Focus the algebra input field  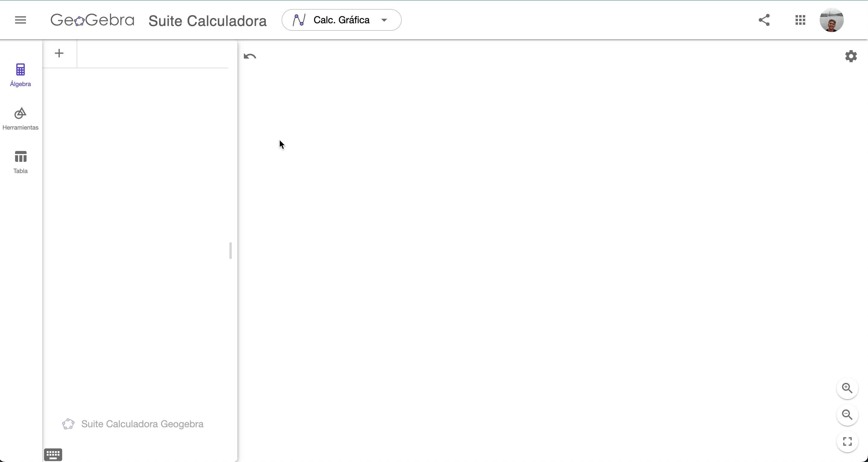152,54
